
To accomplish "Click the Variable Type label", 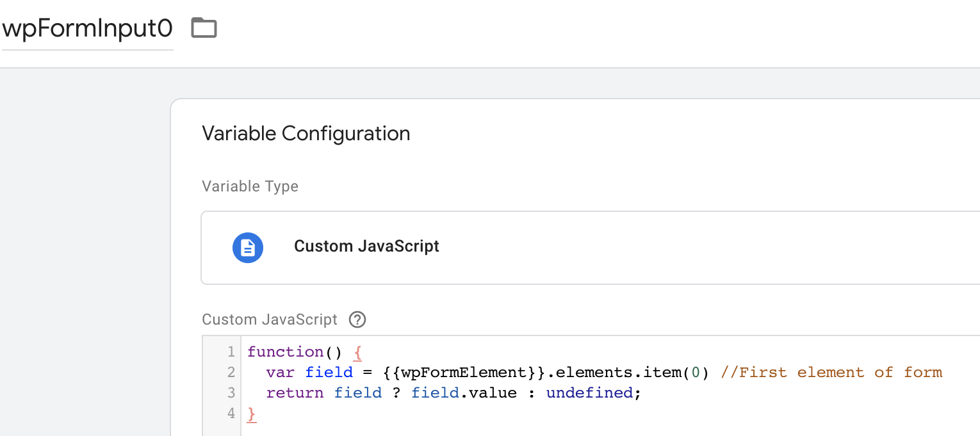I will [250, 186].
